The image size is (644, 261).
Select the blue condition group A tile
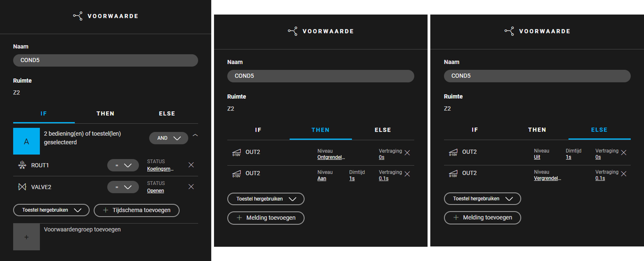pos(26,141)
